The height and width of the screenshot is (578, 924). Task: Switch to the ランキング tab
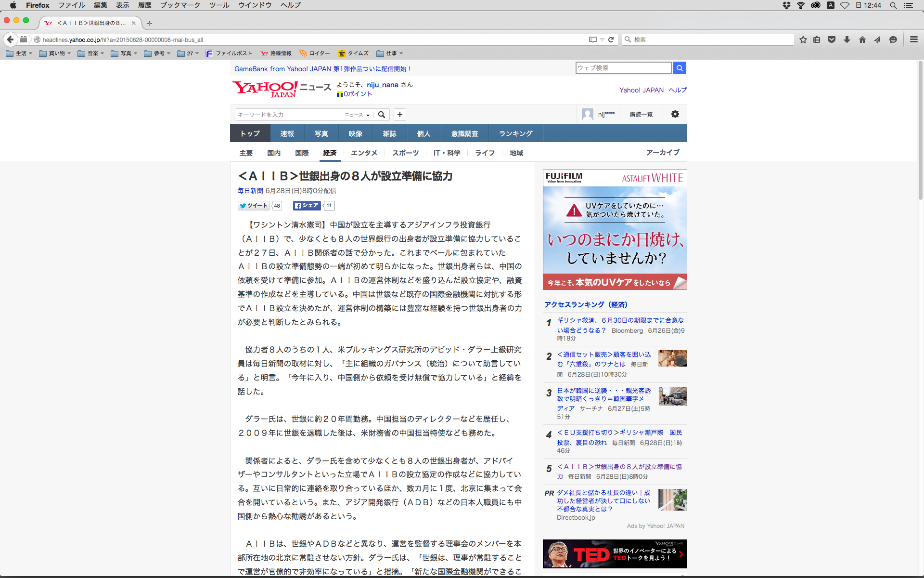tap(515, 133)
